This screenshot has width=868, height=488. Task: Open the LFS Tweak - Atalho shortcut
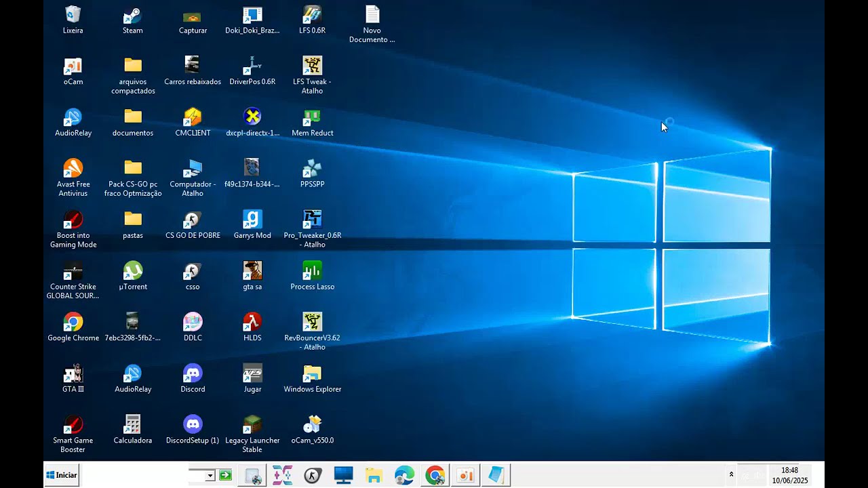[312, 75]
